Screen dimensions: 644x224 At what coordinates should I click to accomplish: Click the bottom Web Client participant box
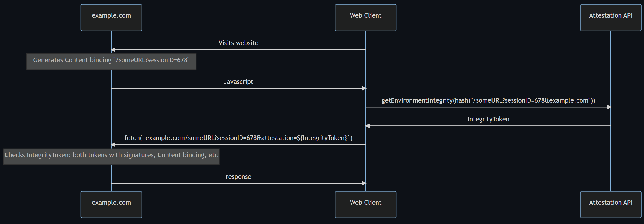[x=365, y=204]
